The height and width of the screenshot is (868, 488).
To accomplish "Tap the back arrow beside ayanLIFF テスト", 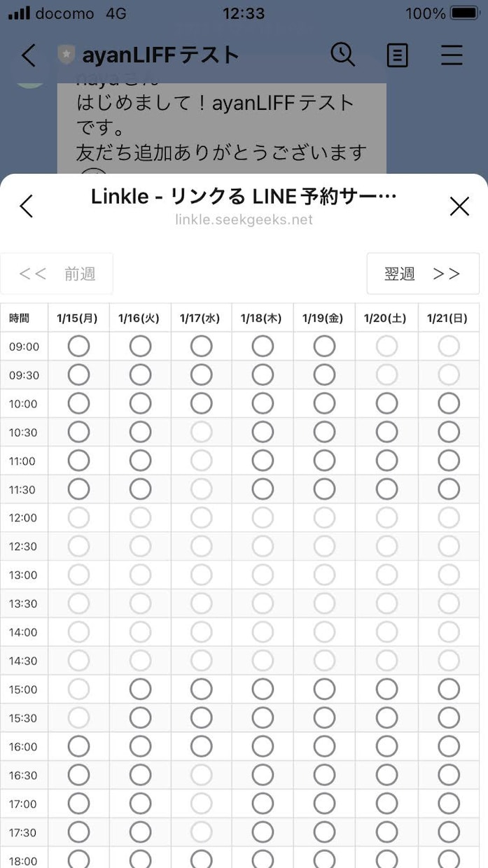I will (x=28, y=55).
